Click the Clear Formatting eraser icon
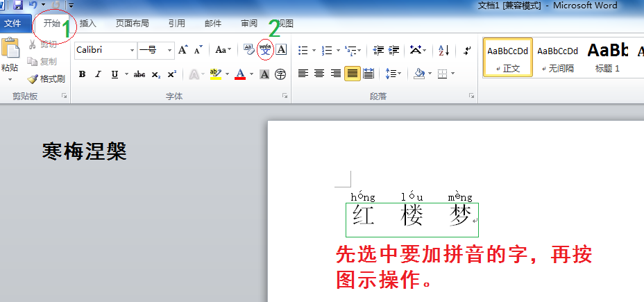Image resolution: width=644 pixels, height=302 pixels. [x=249, y=50]
